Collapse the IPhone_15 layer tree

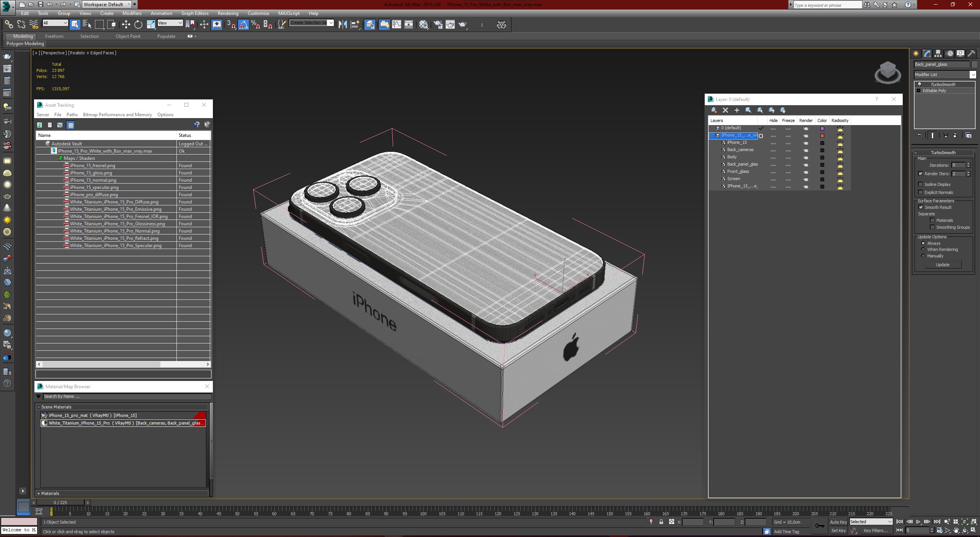(x=712, y=135)
